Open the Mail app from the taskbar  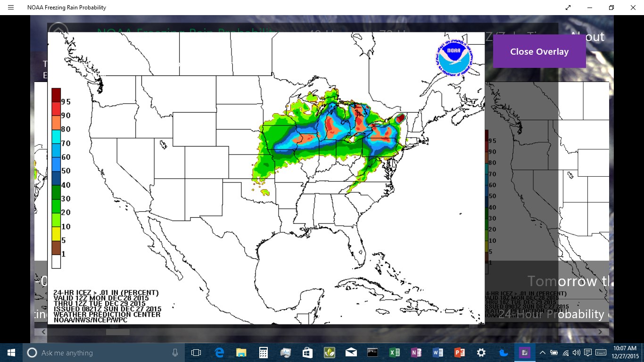351,353
